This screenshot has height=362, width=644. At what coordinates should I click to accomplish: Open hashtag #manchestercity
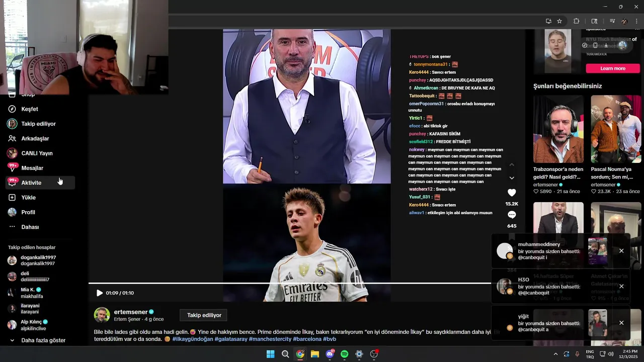tap(270, 339)
